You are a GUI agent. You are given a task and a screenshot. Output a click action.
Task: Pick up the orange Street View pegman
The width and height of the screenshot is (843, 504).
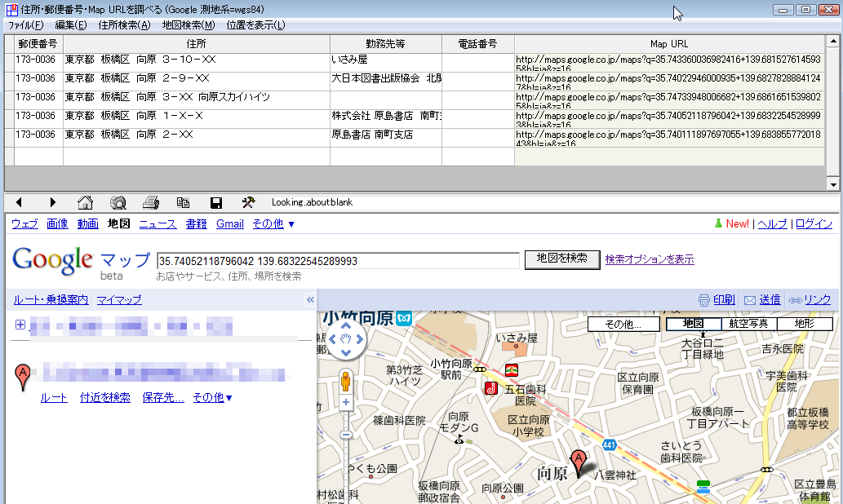coord(345,382)
